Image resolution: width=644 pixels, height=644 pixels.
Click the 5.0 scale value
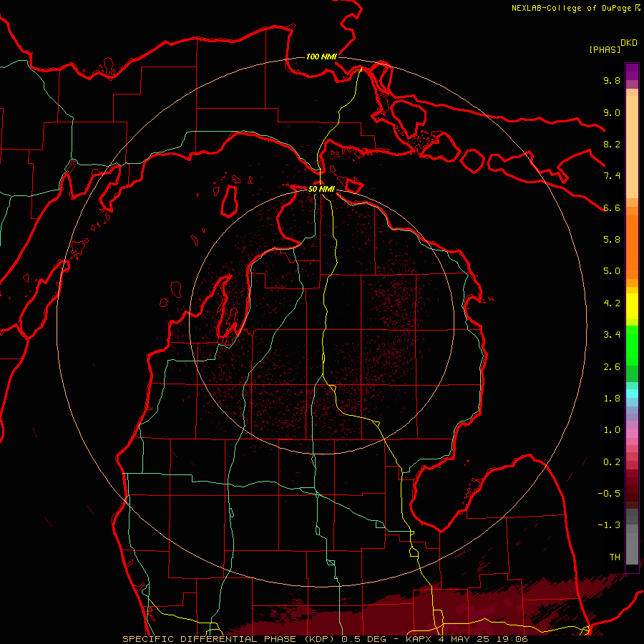point(612,271)
